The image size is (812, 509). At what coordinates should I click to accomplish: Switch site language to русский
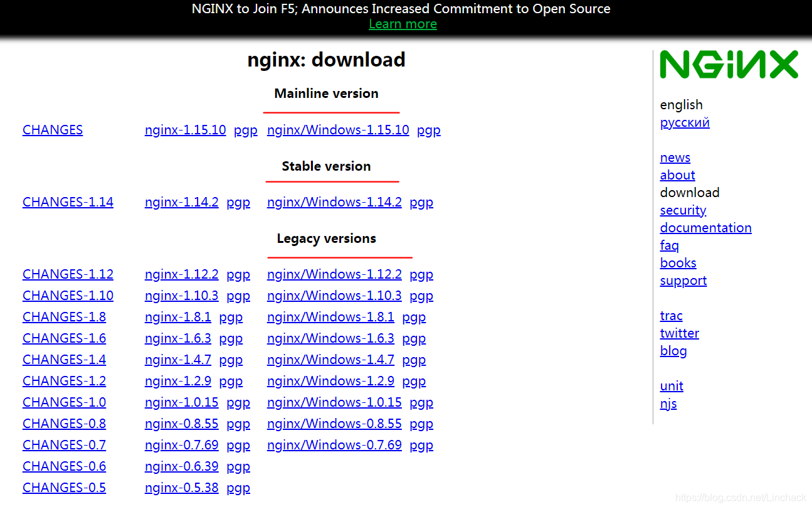tap(685, 122)
